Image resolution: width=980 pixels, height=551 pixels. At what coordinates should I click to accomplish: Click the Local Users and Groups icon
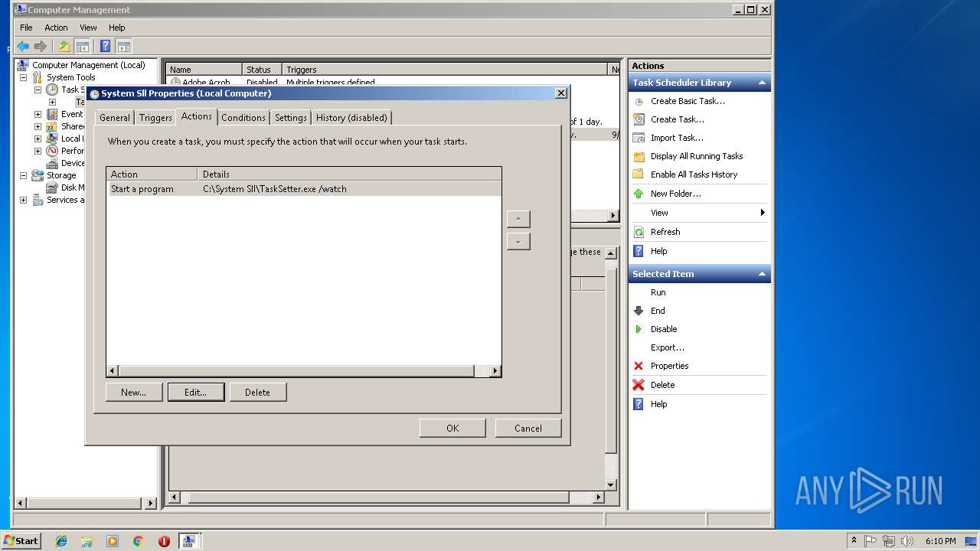tap(52, 139)
